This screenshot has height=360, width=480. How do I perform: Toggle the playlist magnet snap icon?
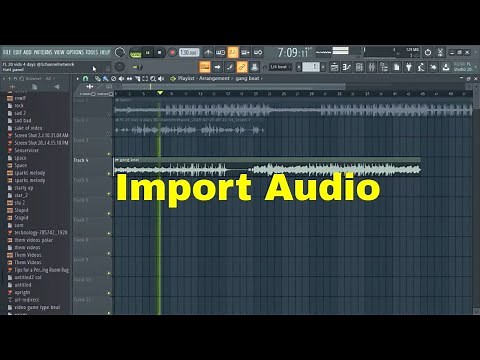click(86, 79)
